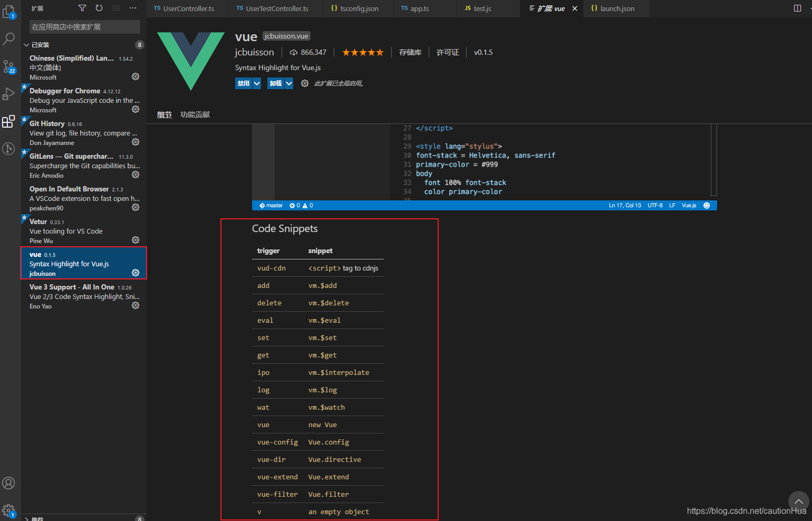This screenshot has width=812, height=521.
Task: Open the jcbuisson publisher link
Action: 255,52
